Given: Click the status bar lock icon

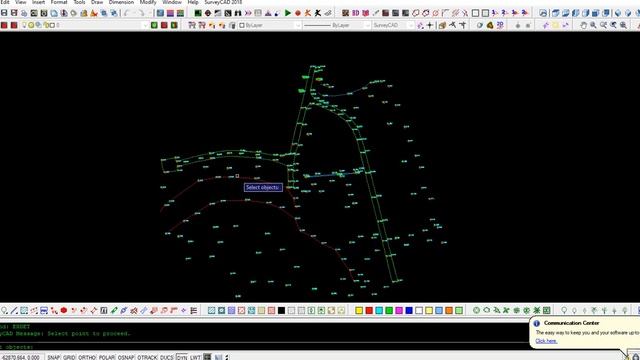Looking at the screenshot, I should [x=636, y=357].
